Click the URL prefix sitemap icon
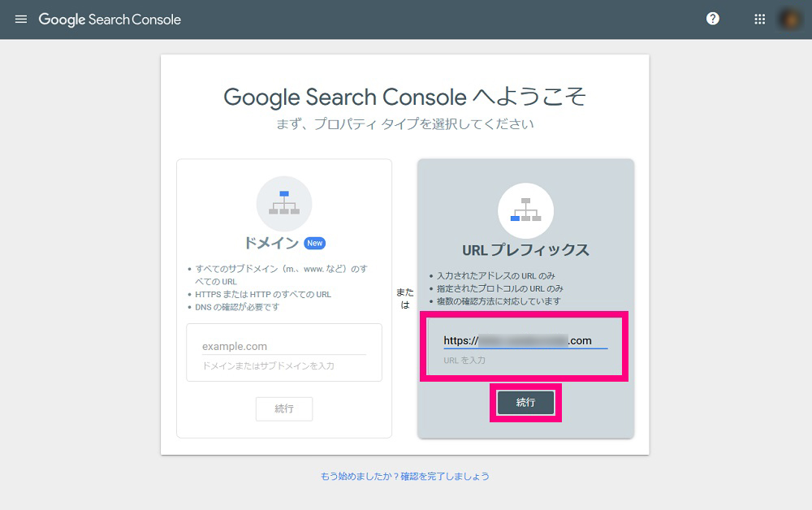 pos(525,210)
